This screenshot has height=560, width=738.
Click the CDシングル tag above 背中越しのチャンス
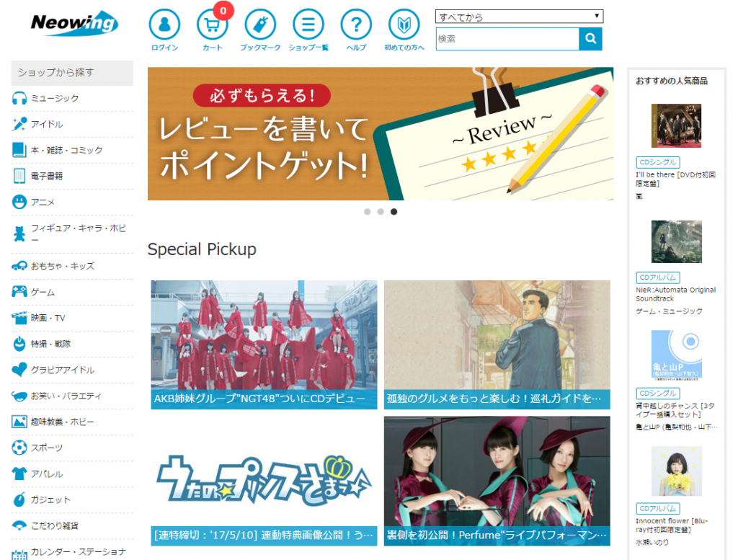658,393
